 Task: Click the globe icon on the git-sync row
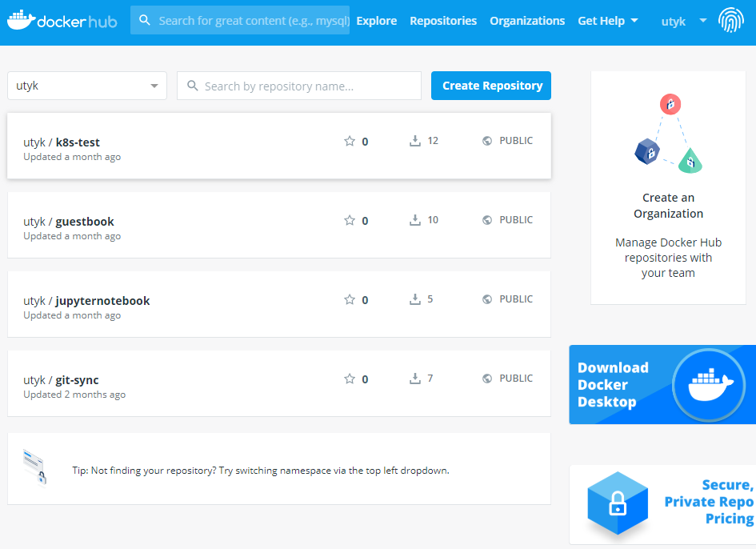coord(487,379)
